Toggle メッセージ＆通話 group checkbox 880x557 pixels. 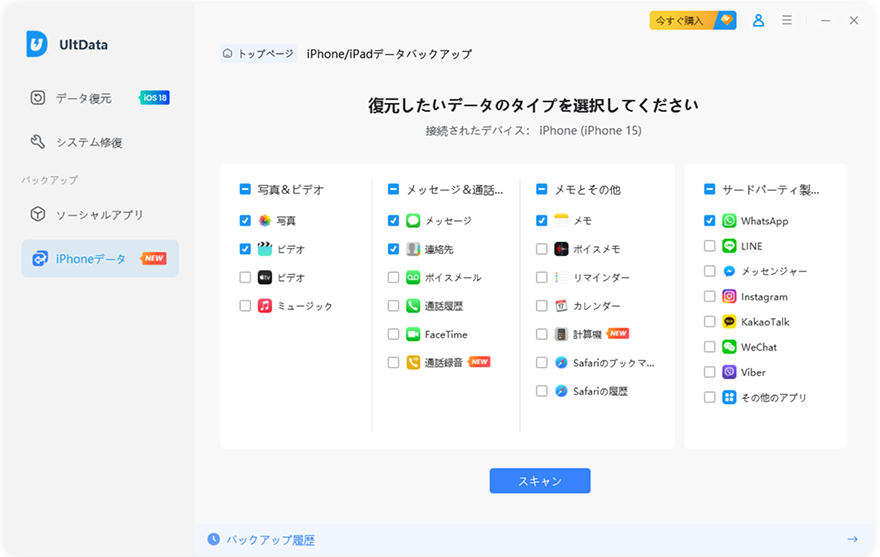(393, 189)
